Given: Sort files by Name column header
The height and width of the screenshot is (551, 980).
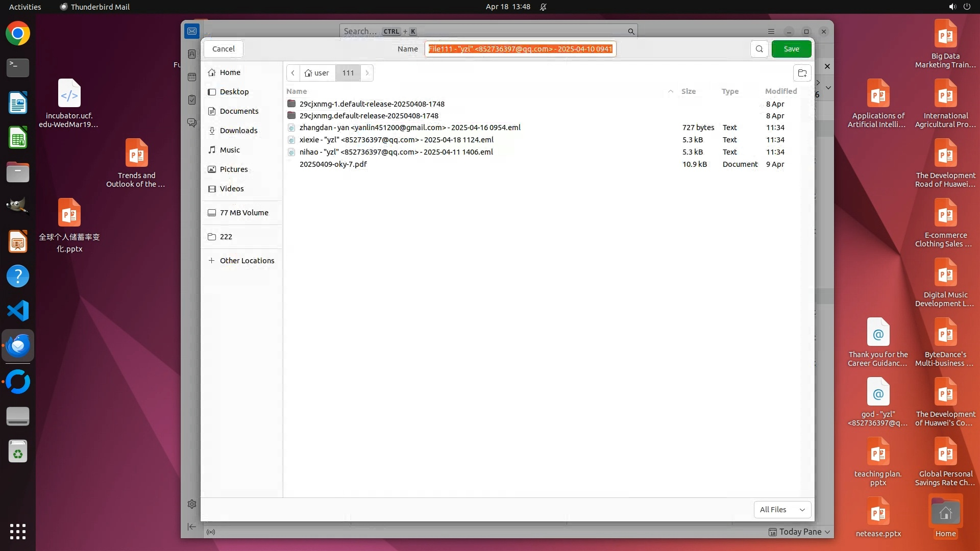Looking at the screenshot, I should [x=297, y=91].
